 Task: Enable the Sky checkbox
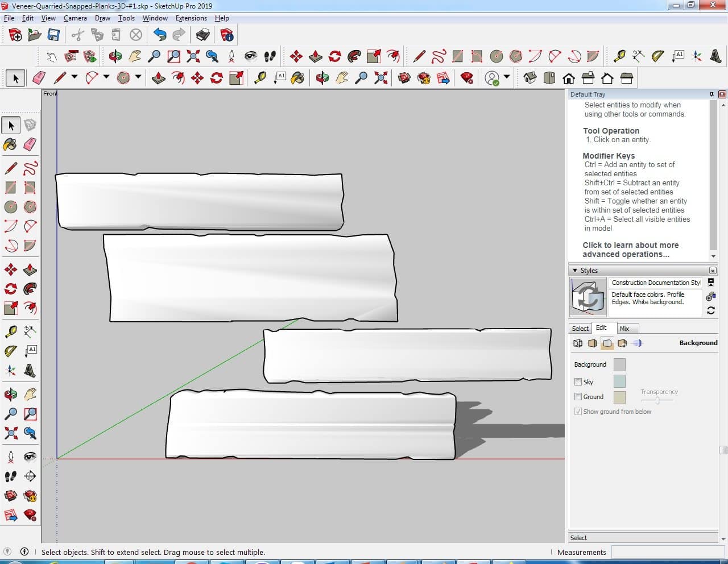click(578, 382)
